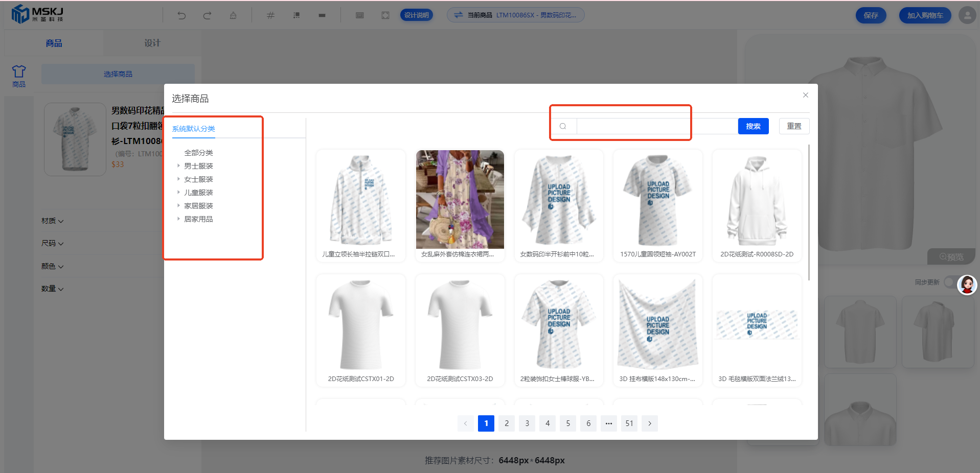Expand the 儿童服装 category node
Screen dimensions: 980x473
[178, 193]
